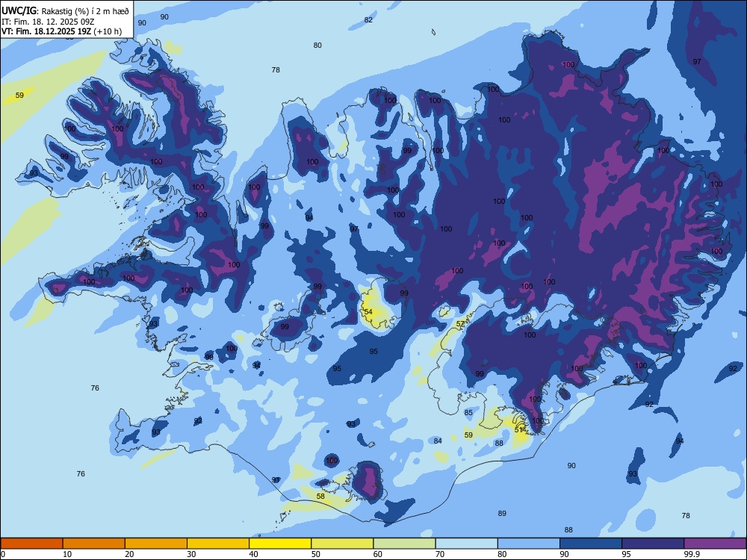
Task: Click the '54' humidity value on the map
Action: pos(368,312)
